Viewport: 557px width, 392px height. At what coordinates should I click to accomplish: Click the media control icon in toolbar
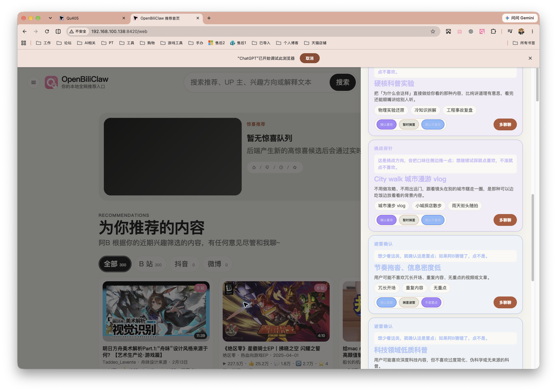510,31
